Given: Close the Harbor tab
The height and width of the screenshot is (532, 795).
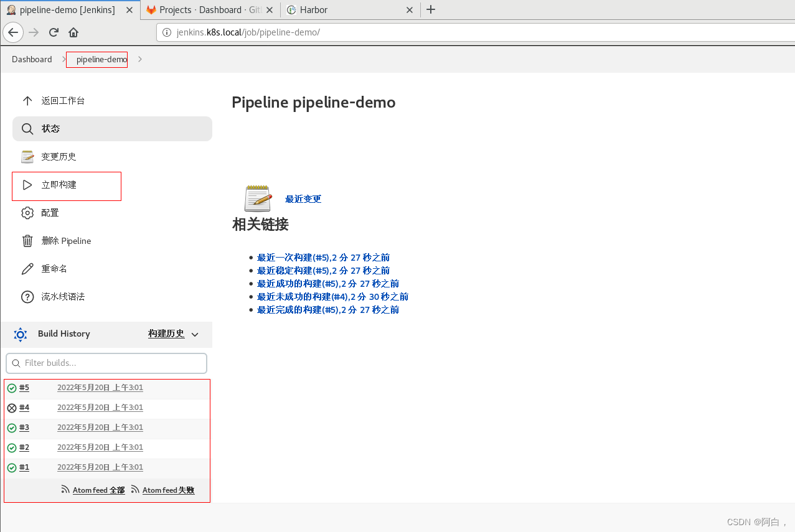Looking at the screenshot, I should [x=409, y=10].
